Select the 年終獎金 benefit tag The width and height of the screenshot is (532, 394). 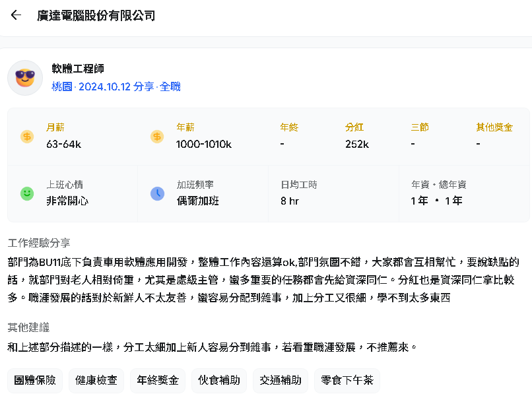click(x=158, y=380)
